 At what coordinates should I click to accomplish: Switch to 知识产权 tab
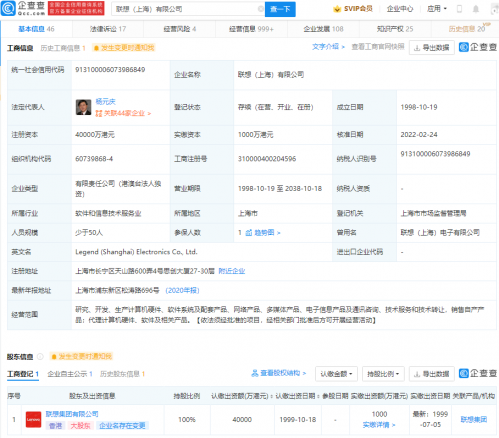tap(395, 29)
